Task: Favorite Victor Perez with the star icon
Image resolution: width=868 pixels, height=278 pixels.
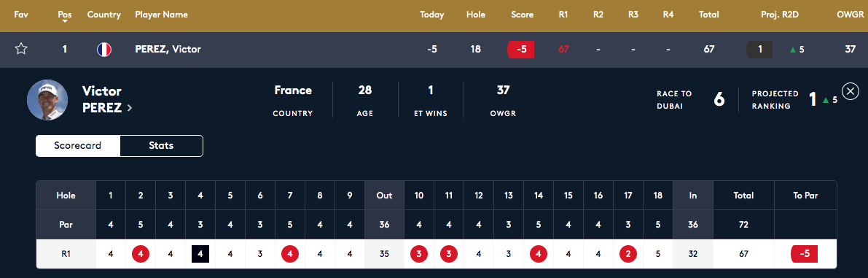Action: 21,50
